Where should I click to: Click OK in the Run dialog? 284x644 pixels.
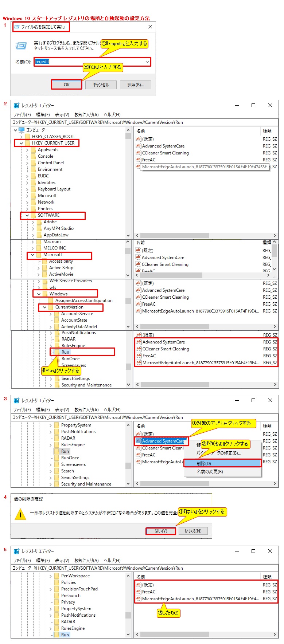click(66, 85)
